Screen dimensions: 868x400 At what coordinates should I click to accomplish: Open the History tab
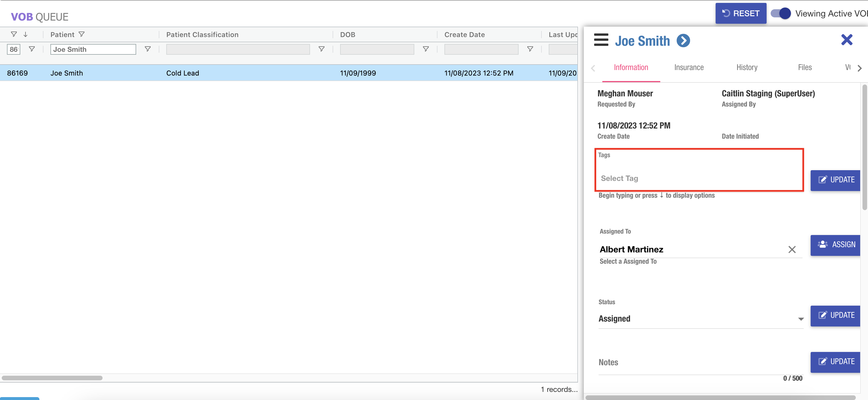pos(747,67)
